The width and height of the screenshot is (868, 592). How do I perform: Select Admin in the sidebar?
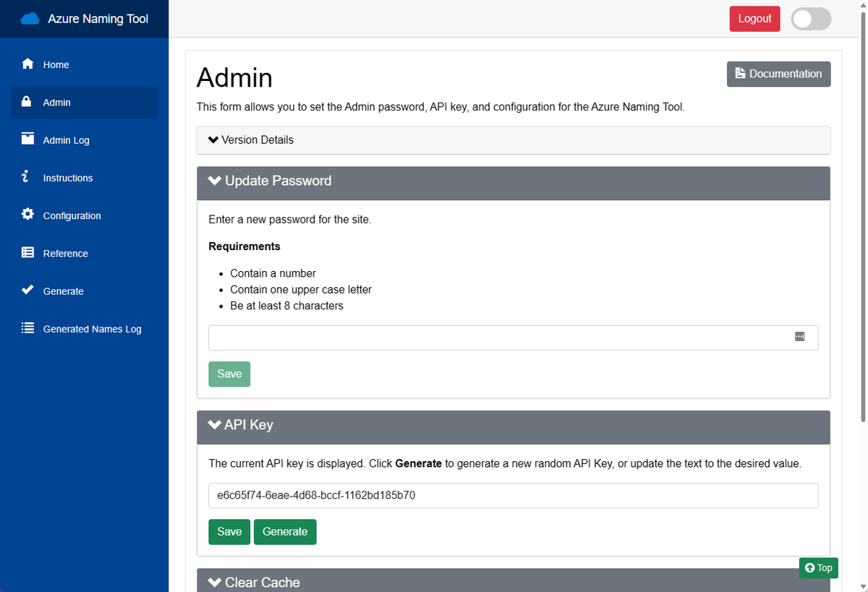[85, 102]
